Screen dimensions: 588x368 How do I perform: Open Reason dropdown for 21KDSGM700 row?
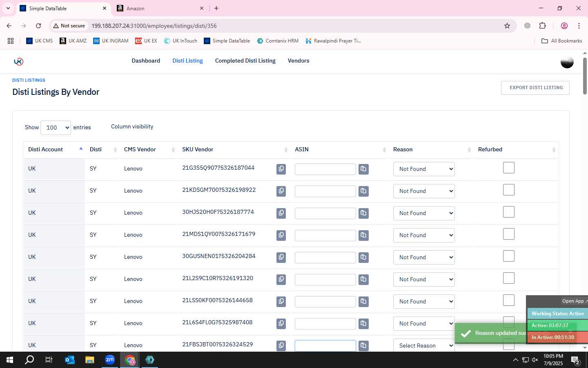[x=424, y=191]
